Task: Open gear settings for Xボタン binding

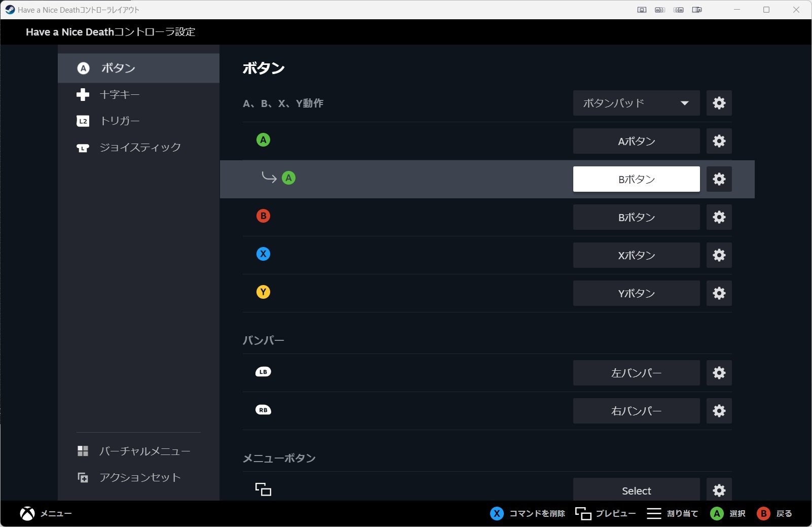Action: click(719, 255)
